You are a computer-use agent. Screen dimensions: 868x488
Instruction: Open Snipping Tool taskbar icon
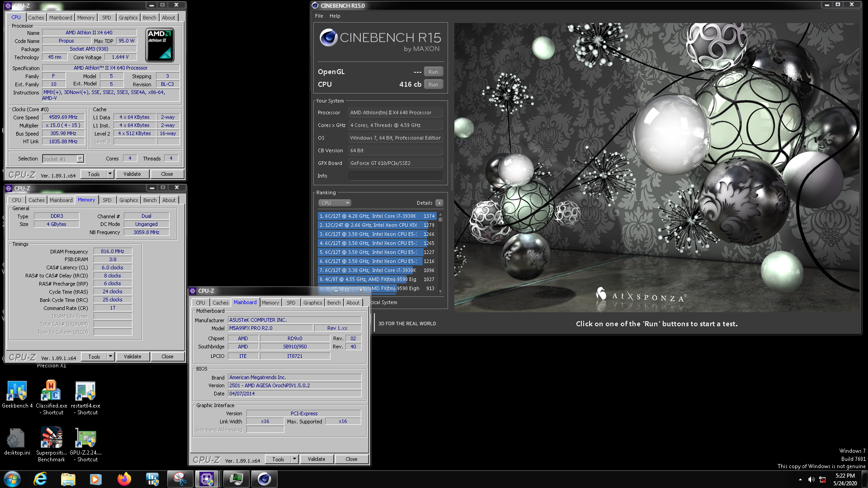[180, 479]
